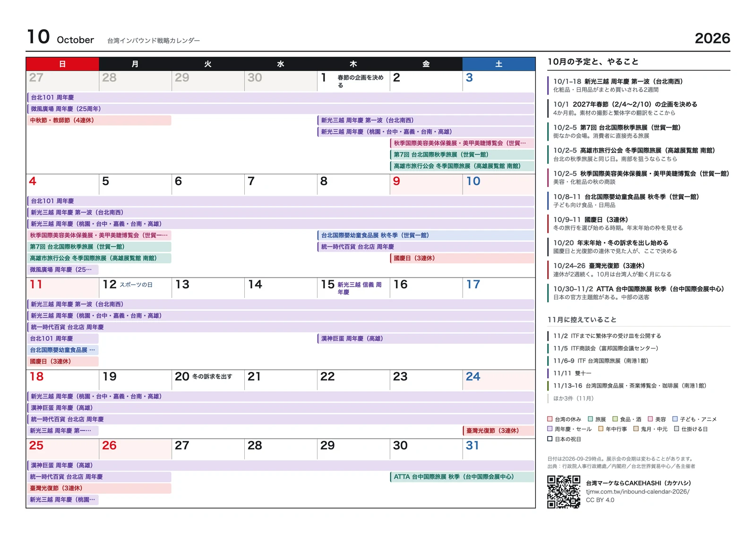Click 臺灣光復節（3連休） bar on Saturday the 24th

click(x=498, y=431)
